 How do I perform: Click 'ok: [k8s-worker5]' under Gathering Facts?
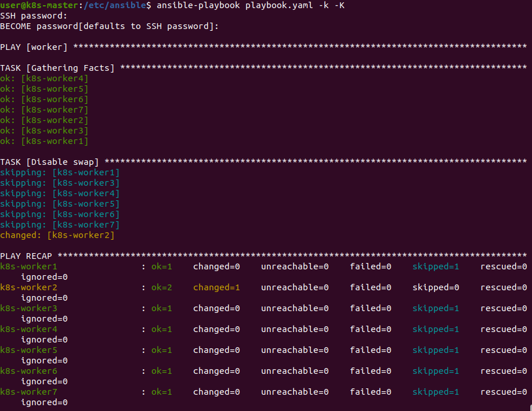[44, 89]
